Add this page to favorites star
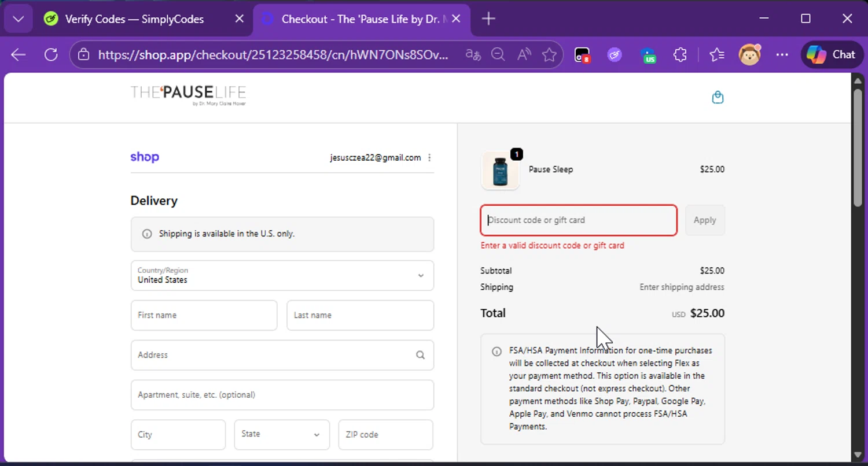 click(549, 55)
